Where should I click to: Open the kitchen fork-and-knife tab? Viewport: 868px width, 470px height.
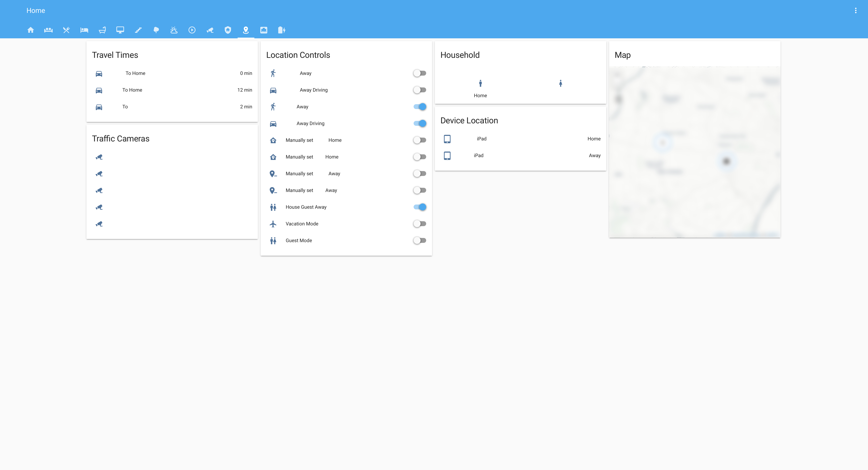click(66, 30)
